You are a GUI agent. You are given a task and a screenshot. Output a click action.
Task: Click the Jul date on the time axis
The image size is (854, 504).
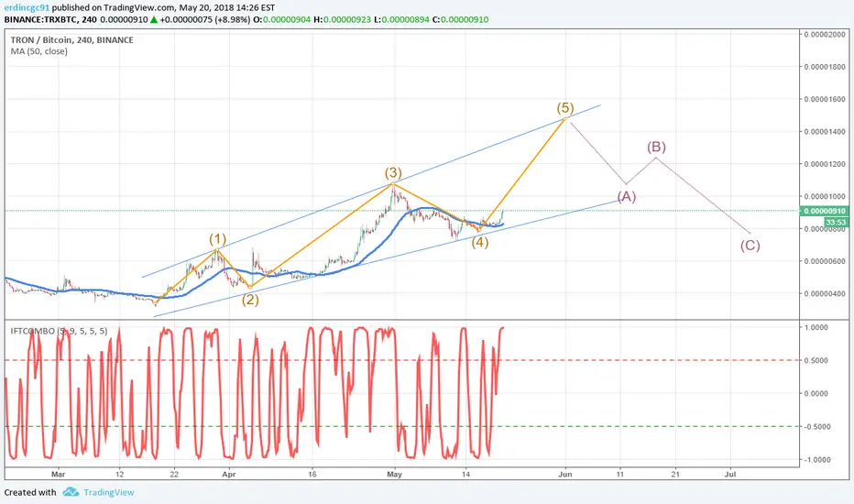tap(730, 474)
